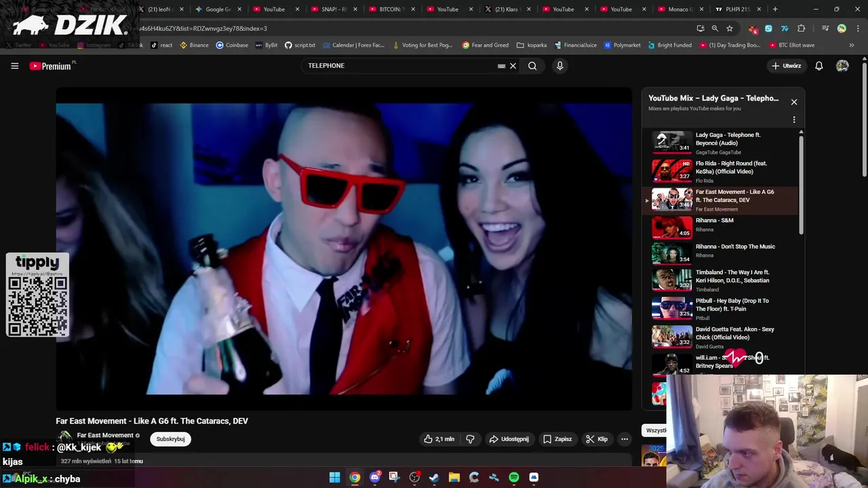Click the Zapisz save button
This screenshot has height=488, width=868.
click(557, 439)
